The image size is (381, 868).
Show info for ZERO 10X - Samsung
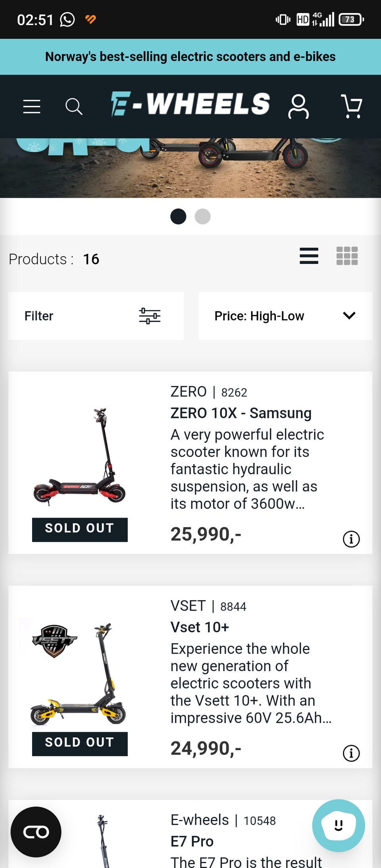click(x=351, y=539)
